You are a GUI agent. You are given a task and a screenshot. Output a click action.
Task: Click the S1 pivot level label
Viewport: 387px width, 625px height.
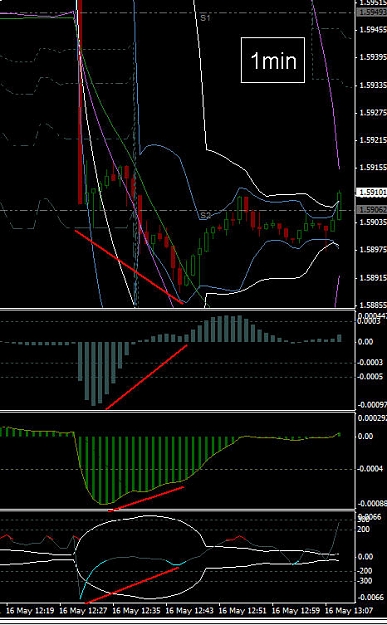[205, 18]
